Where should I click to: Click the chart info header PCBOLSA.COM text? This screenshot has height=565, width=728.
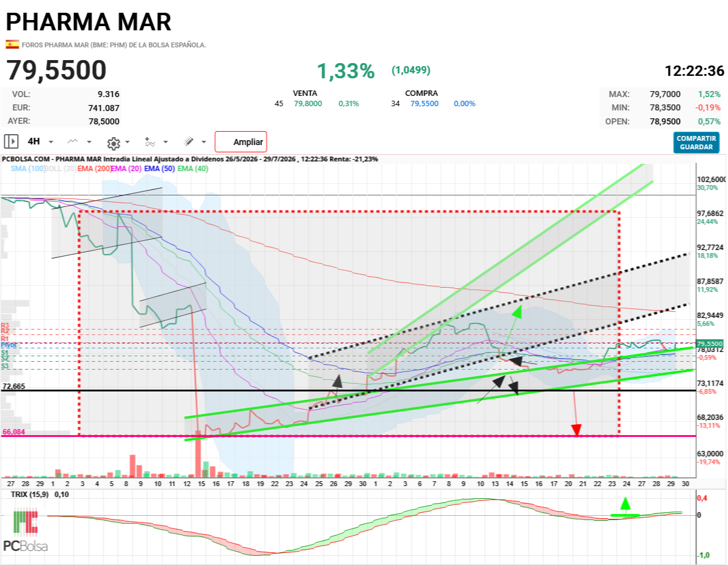[x=189, y=159]
